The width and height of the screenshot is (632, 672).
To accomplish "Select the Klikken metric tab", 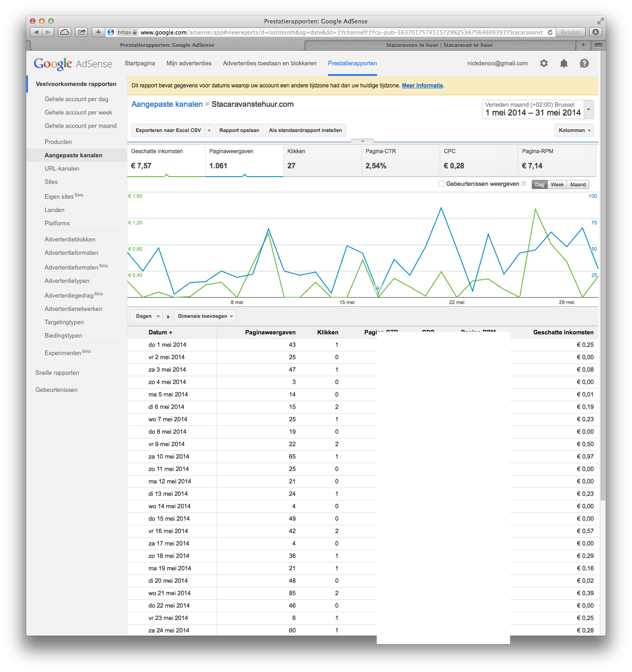I will (x=322, y=160).
